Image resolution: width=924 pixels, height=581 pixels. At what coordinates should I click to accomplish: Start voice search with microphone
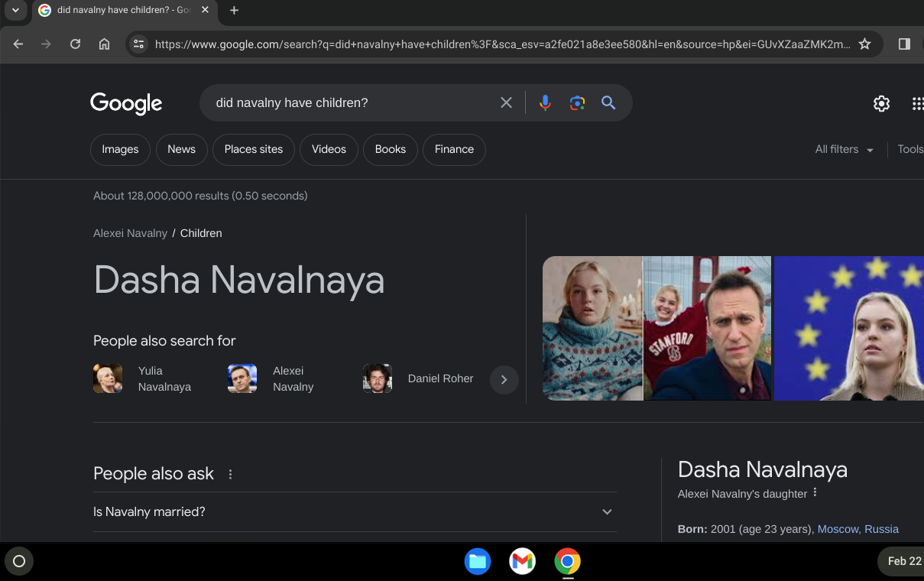545,102
